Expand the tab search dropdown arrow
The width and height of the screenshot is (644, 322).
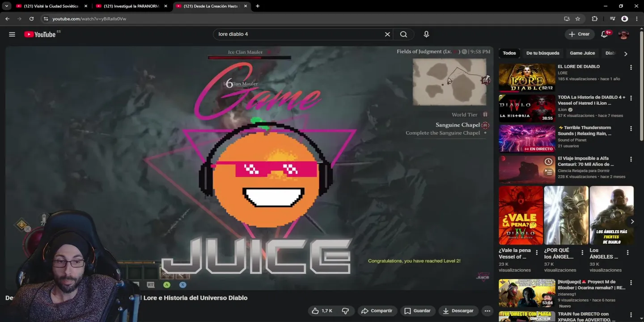tap(6, 6)
